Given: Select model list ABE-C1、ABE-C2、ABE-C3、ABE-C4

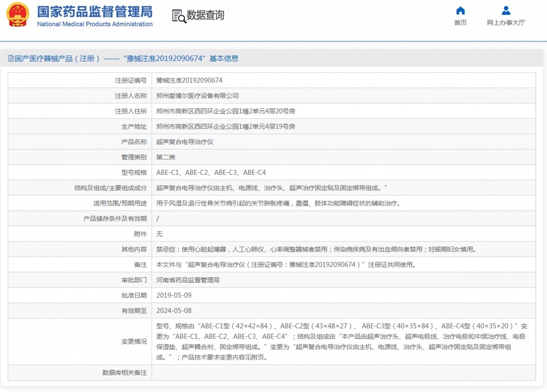Looking at the screenshot, I should tap(211, 173).
